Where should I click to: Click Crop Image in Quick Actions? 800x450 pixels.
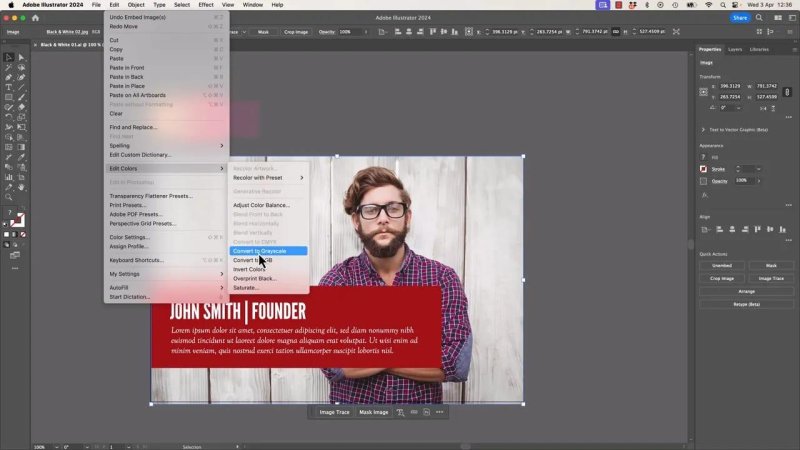[721, 279]
